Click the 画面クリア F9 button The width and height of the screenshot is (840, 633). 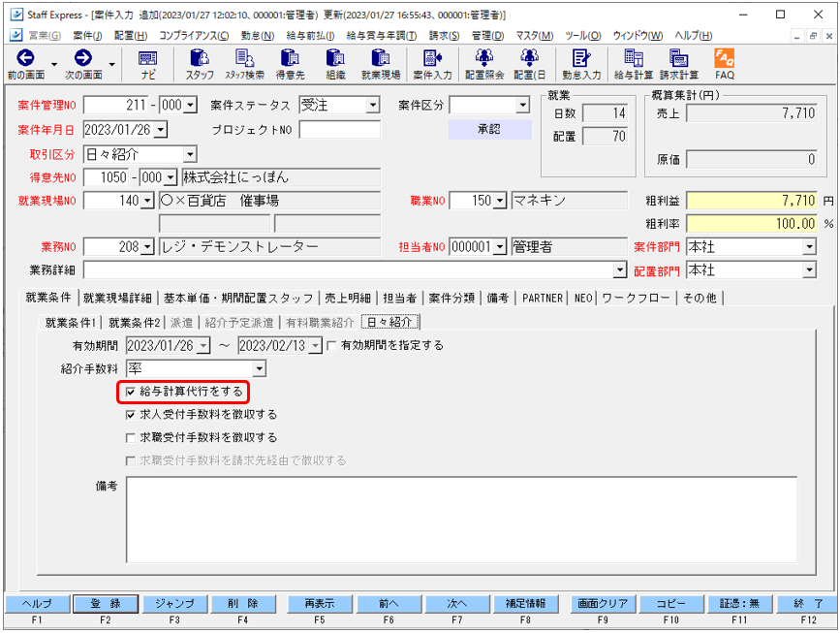[x=602, y=604]
